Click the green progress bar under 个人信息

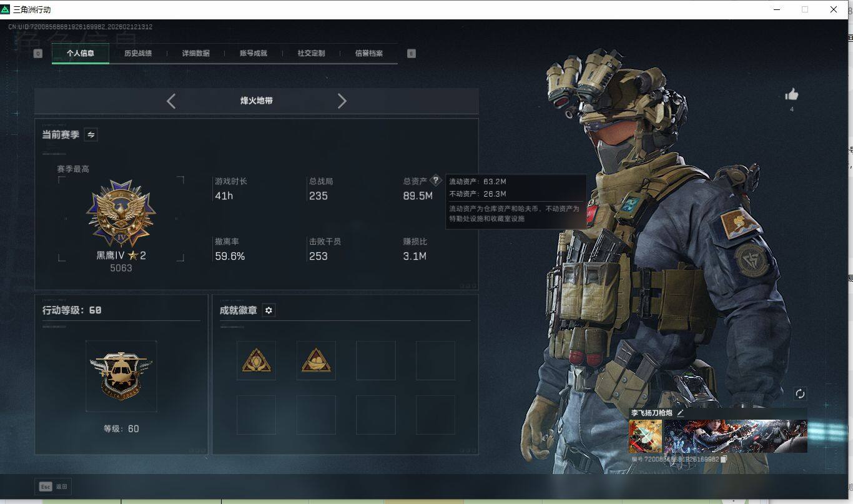coord(80,63)
